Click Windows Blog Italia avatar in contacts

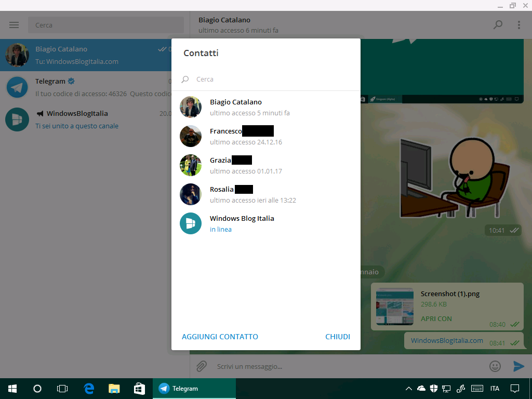(x=191, y=223)
